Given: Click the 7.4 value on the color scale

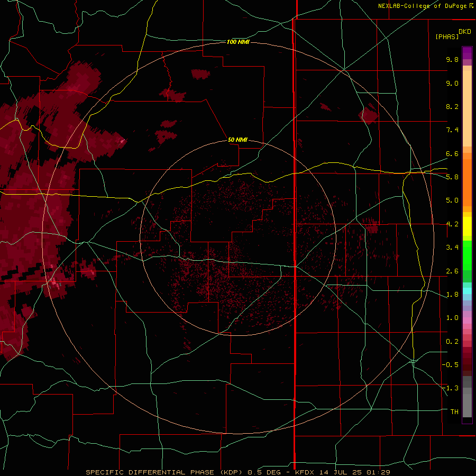Looking at the screenshot, I should click(x=452, y=130).
